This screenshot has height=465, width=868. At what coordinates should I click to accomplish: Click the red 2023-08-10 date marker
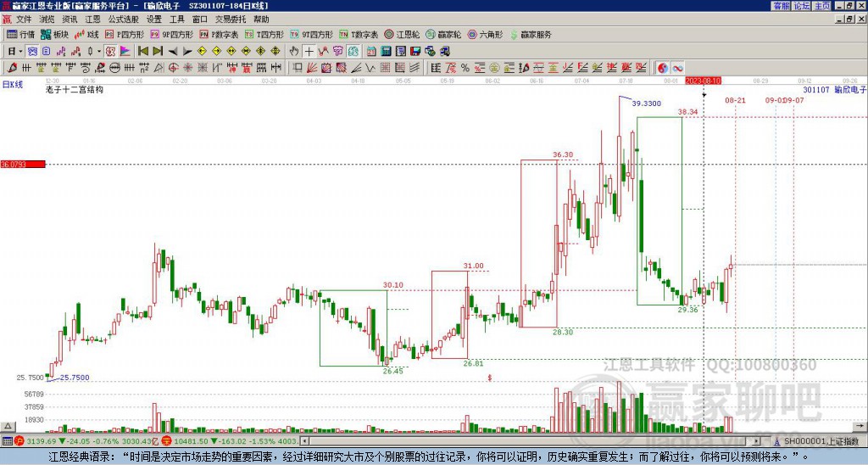[704, 81]
